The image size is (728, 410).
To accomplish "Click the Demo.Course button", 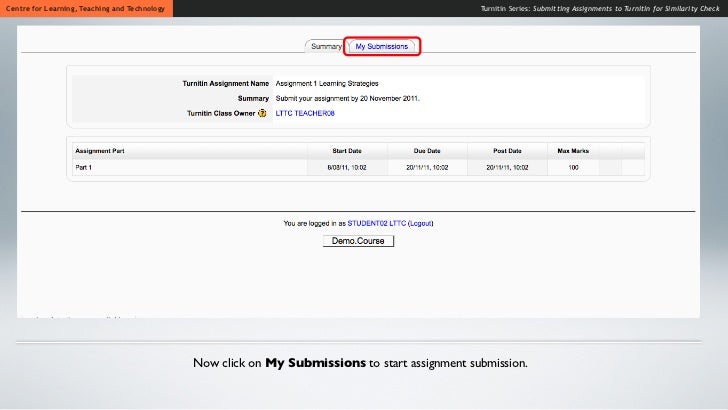I will (x=358, y=241).
